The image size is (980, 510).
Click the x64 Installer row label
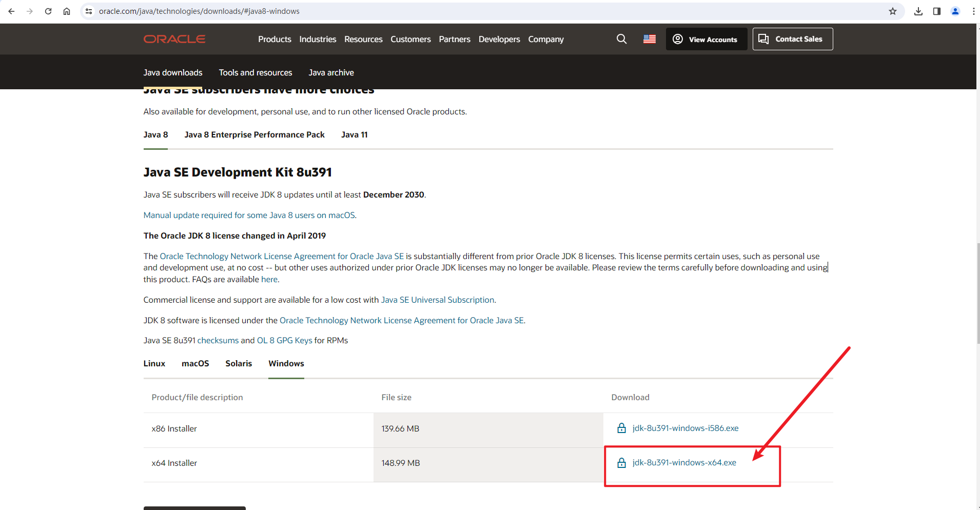(174, 463)
